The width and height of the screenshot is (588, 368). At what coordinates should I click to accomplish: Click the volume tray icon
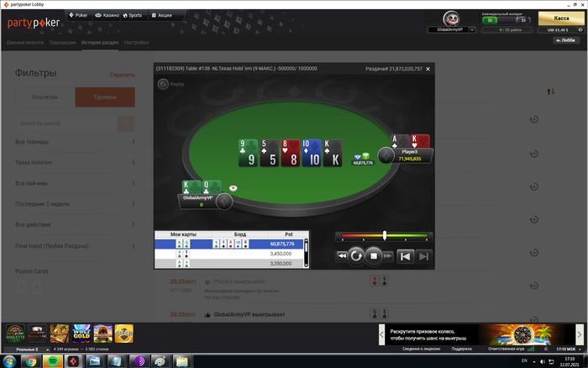point(543,361)
